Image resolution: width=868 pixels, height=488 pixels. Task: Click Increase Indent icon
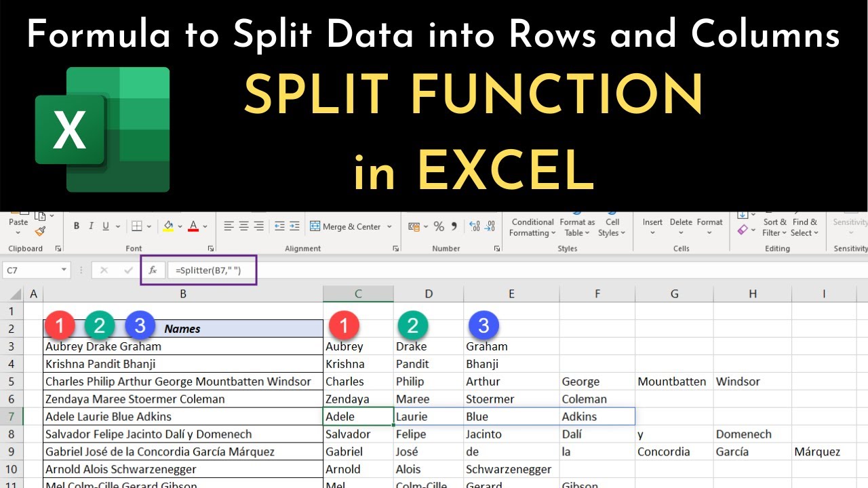(293, 226)
